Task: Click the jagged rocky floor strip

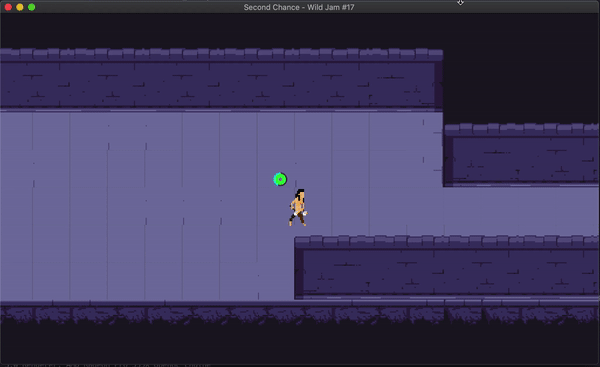Action: [300, 313]
